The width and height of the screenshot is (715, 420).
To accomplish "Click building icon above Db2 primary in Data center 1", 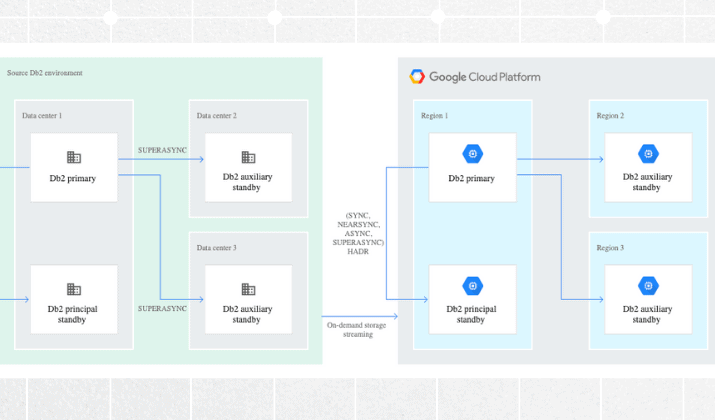I will pos(74,157).
